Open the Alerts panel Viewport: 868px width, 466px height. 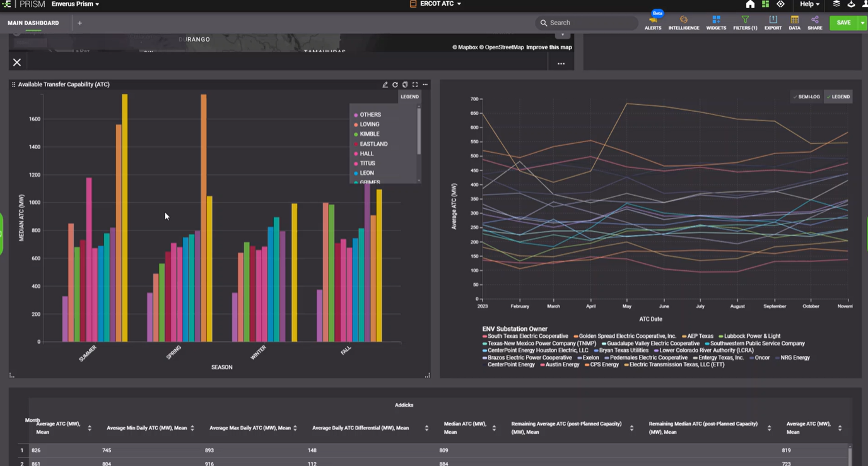coord(653,23)
